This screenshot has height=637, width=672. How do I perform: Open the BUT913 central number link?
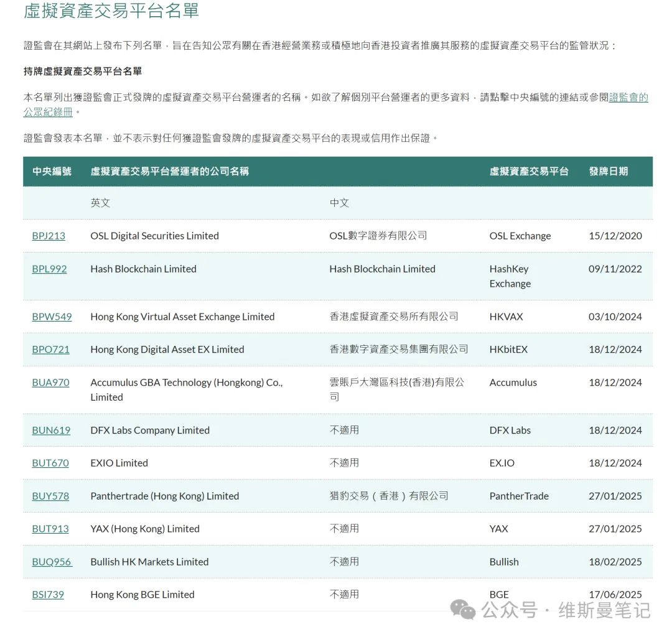point(50,529)
